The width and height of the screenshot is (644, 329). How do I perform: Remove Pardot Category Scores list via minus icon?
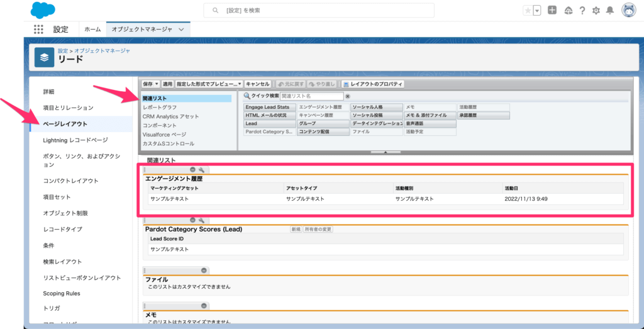(192, 220)
